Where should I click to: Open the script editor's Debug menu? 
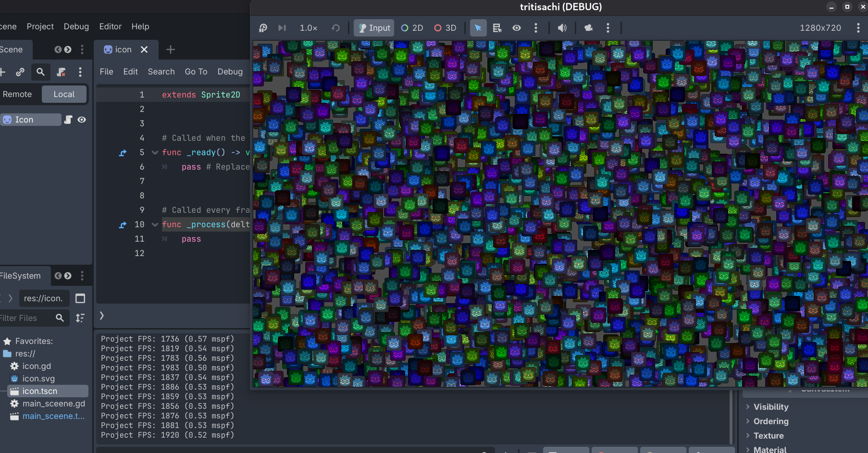click(x=230, y=72)
